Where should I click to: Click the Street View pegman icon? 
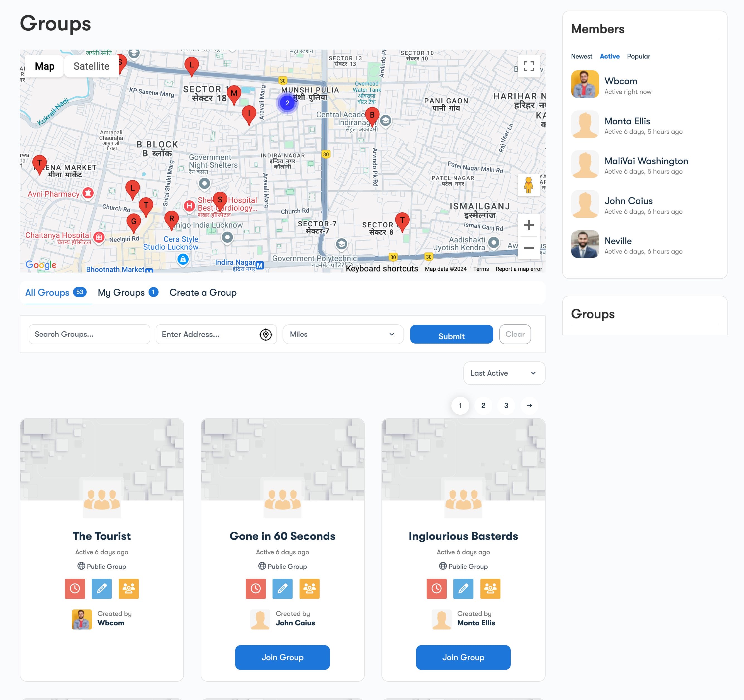tap(528, 185)
